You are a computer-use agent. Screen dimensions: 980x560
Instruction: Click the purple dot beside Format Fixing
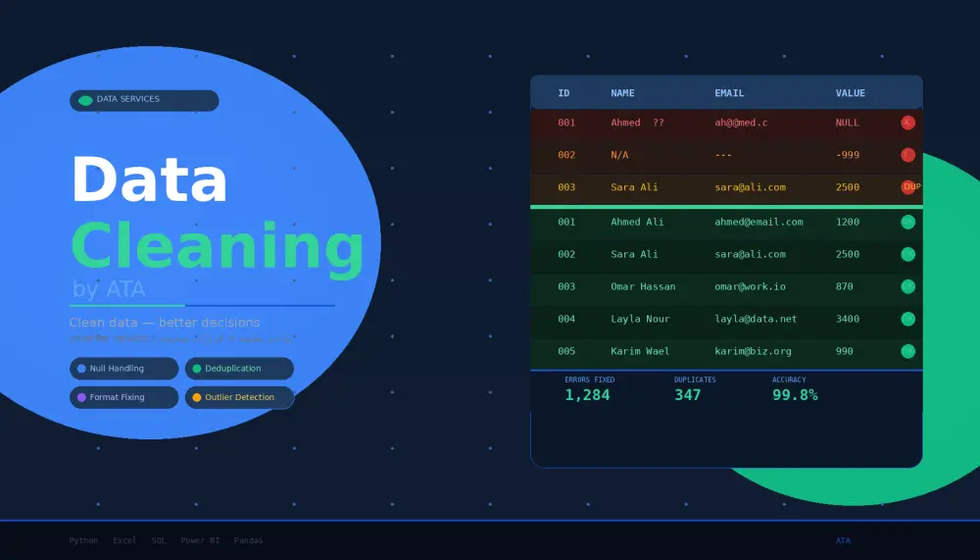(81, 397)
